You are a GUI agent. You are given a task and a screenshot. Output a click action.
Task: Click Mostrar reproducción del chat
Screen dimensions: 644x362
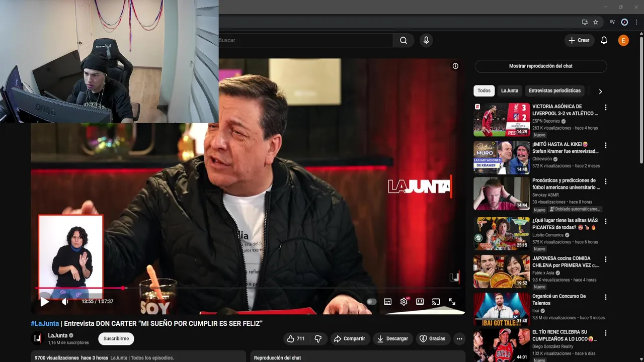[x=541, y=66]
